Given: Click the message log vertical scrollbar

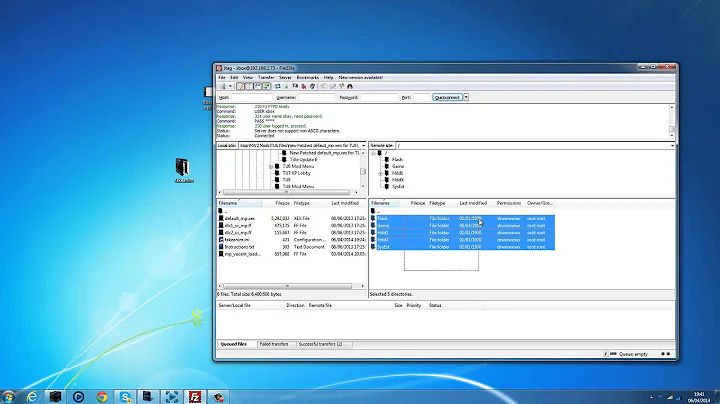Looking at the screenshot, I should click(672, 122).
